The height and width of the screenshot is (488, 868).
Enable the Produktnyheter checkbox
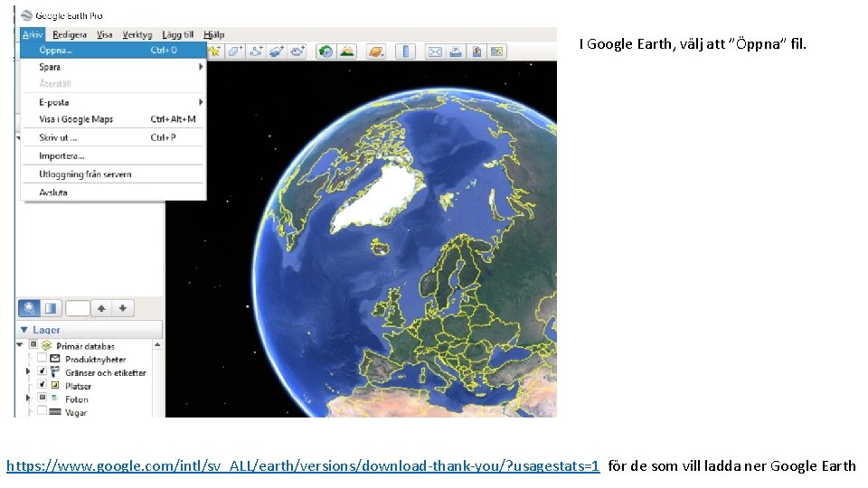(x=42, y=358)
